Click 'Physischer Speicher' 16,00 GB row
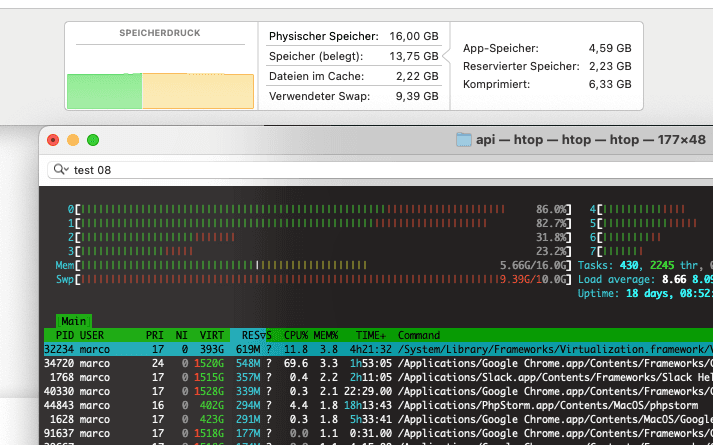Image resolution: width=713 pixels, height=445 pixels. 354,36
